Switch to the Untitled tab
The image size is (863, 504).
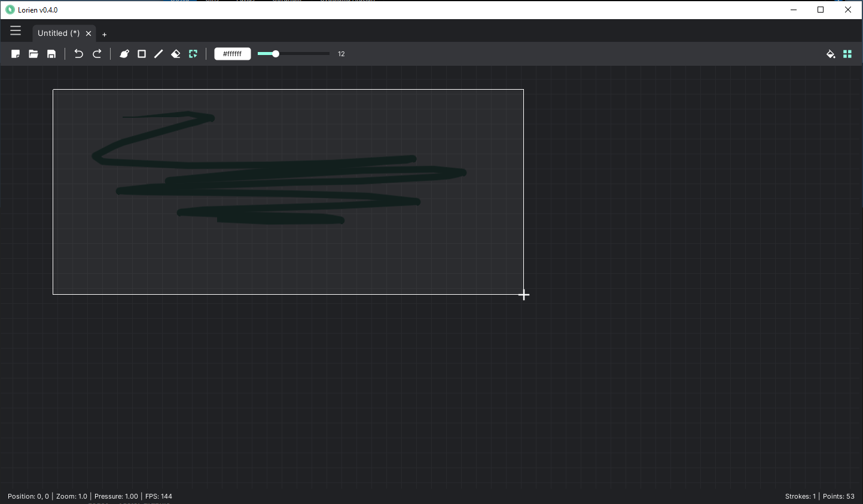[x=60, y=33]
